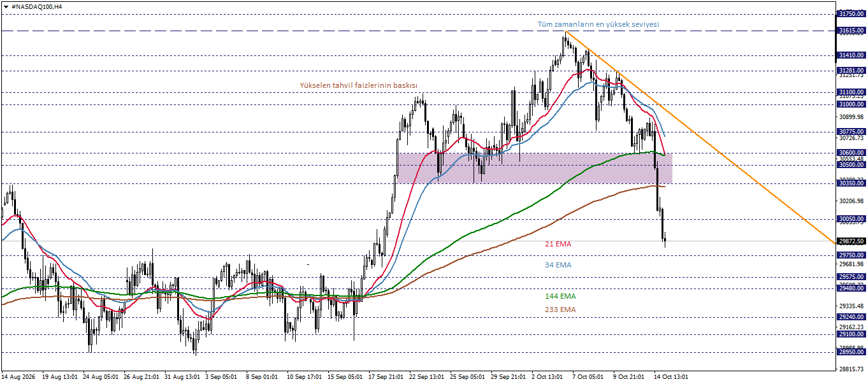Click the 28815.75 price scale value
The image size is (868, 384).
(x=852, y=369)
